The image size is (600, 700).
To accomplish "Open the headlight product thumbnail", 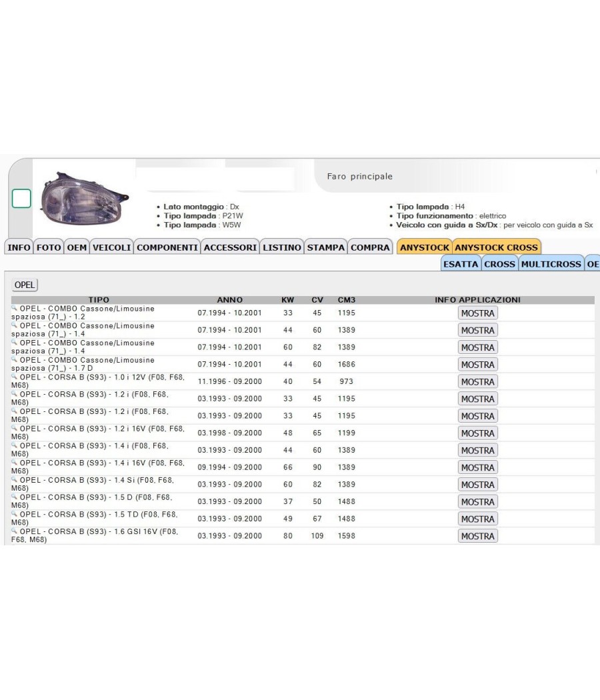I will (84, 199).
